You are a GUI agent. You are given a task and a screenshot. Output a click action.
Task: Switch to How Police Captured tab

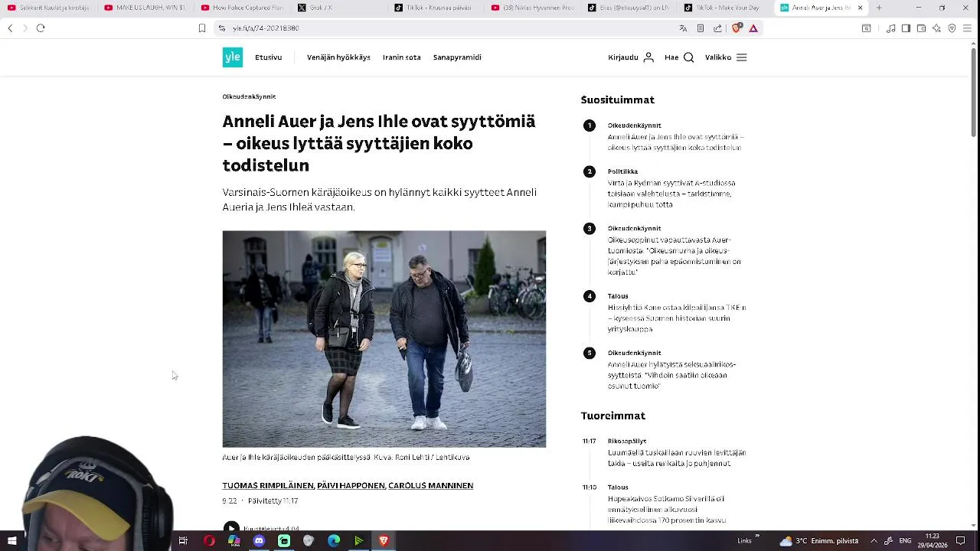240,8
